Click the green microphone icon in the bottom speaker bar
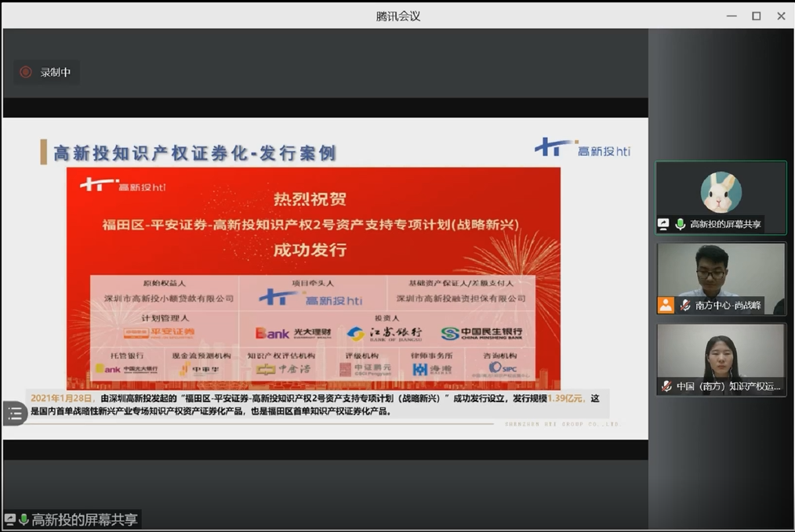This screenshot has height=532, width=795. 24,519
